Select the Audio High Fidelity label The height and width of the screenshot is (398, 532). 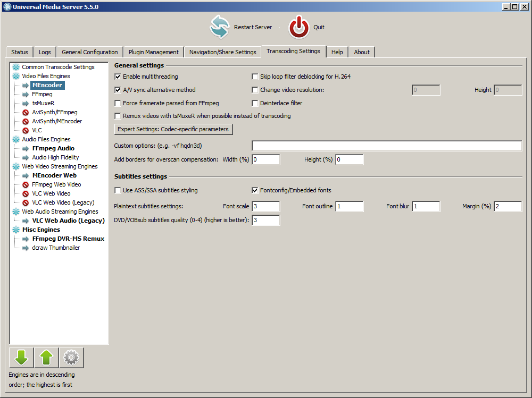click(55, 157)
